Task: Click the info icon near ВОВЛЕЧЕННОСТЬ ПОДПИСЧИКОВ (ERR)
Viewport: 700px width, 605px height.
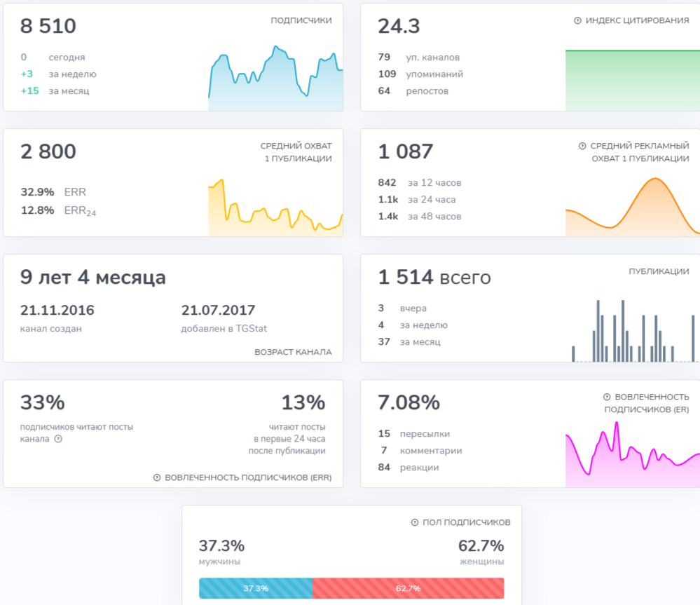Action: click(157, 477)
